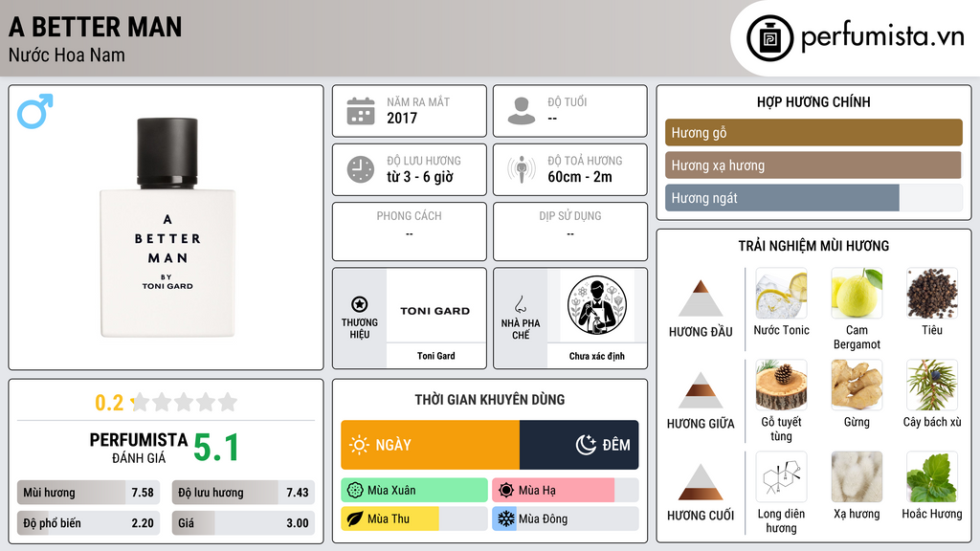980x551 pixels.
Task: Open the Long diên hương note image
Action: (x=781, y=476)
